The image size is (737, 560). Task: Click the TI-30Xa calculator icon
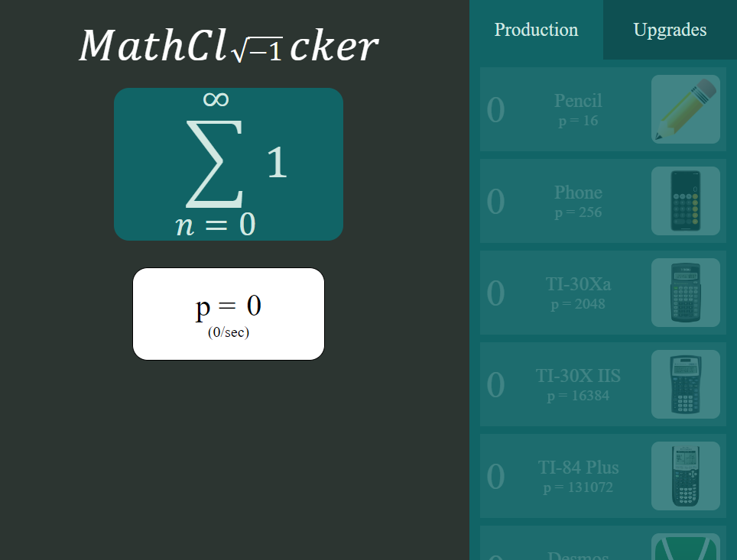click(685, 292)
